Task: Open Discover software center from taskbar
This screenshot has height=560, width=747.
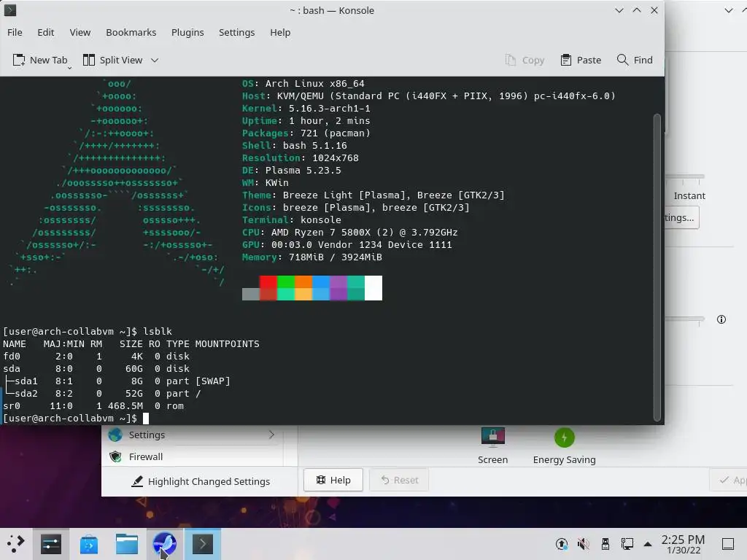Action: 89,544
